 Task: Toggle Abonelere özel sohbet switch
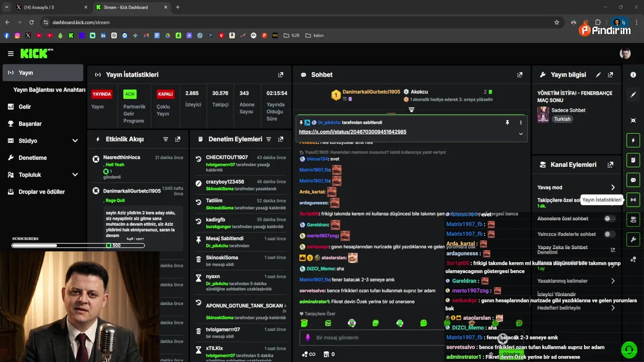coord(609,219)
